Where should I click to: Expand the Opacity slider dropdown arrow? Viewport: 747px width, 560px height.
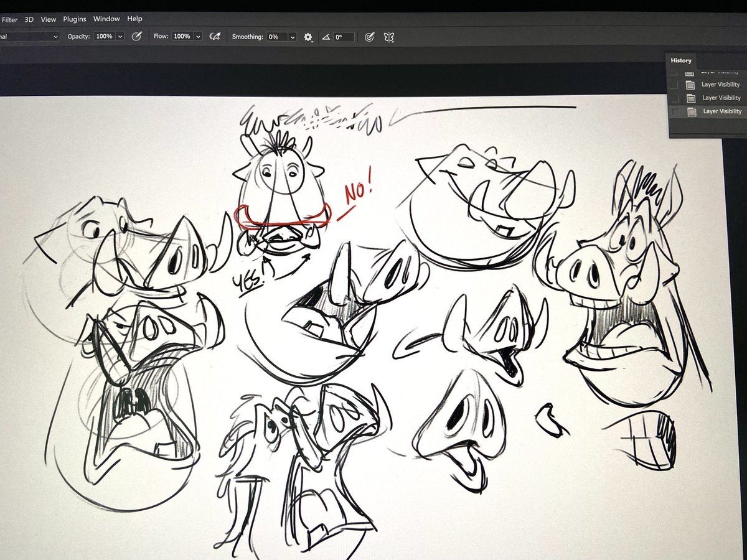(120, 37)
